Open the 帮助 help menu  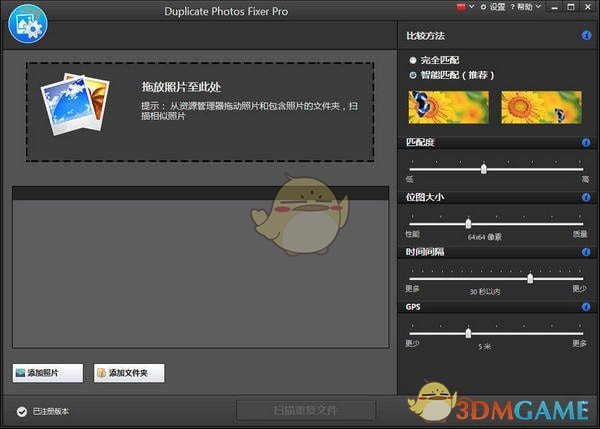coord(525,7)
